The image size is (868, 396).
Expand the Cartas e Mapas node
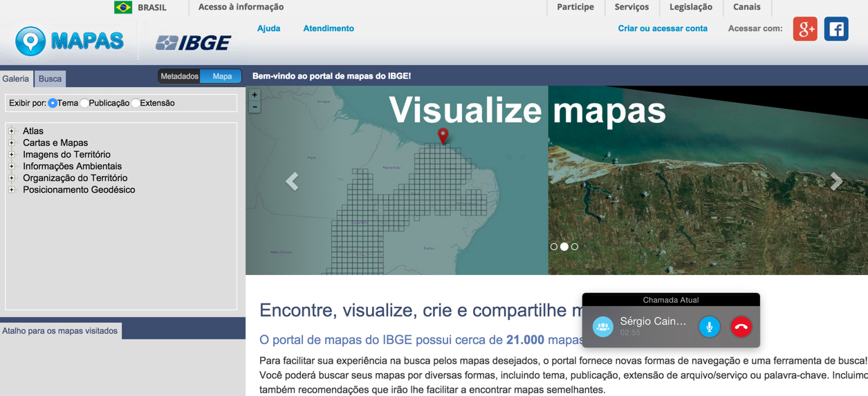click(12, 142)
